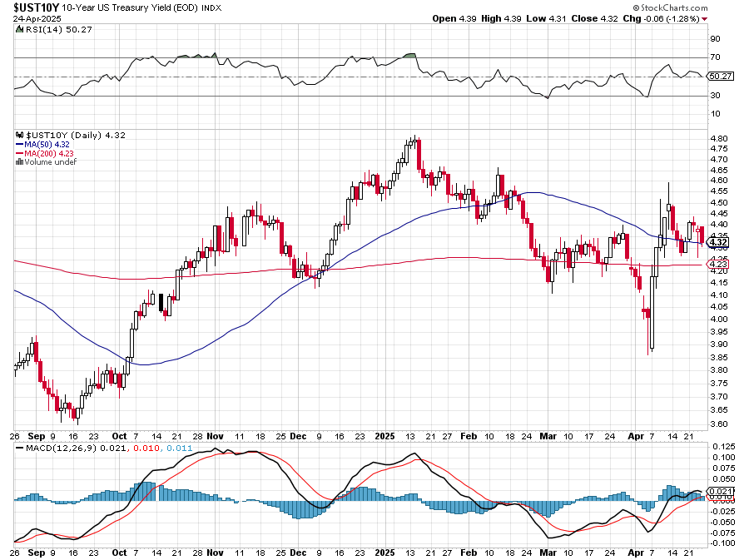This screenshot has height=560, width=749.
Task: Click the Nov label on price chart date axis
Action: pyautogui.click(x=216, y=434)
